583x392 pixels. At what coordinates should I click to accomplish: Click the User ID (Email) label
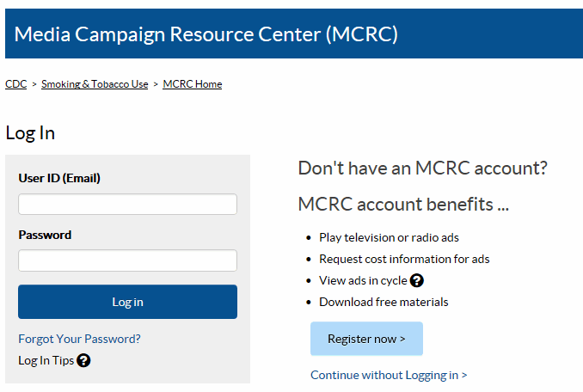[59, 178]
